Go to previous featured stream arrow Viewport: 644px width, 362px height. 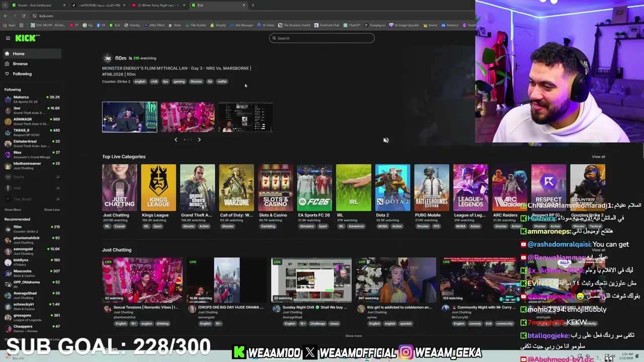[x=176, y=139]
